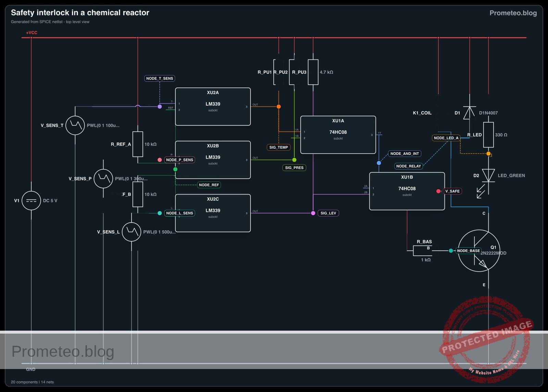Click the XU2A LM339 comparator block
Screen dimensions: 548x392
213,107
